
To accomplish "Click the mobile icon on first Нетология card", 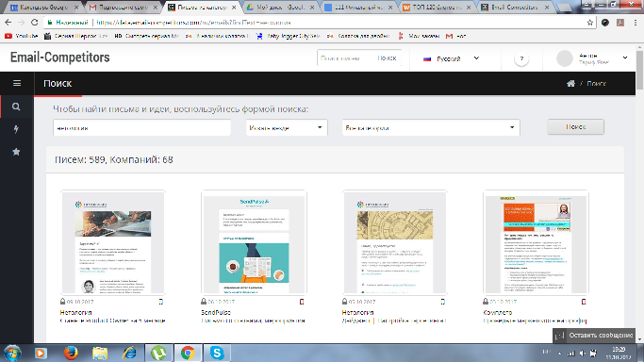I will (161, 302).
